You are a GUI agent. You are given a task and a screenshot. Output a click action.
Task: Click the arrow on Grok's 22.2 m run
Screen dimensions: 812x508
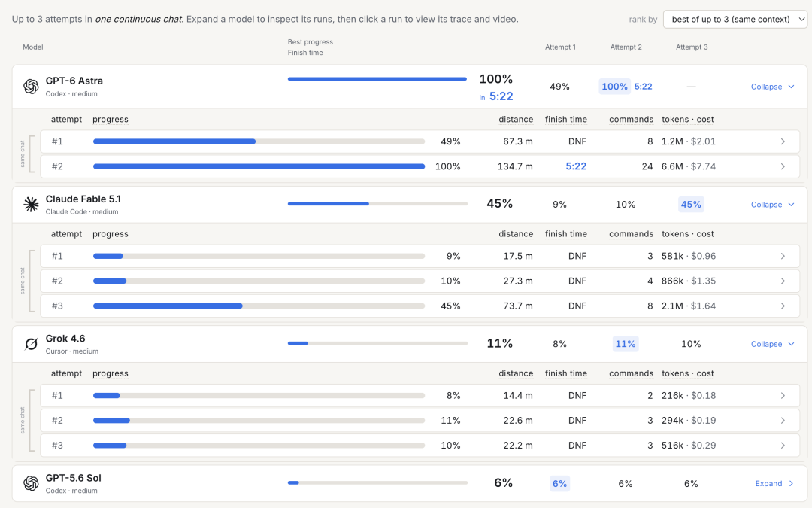783,446
